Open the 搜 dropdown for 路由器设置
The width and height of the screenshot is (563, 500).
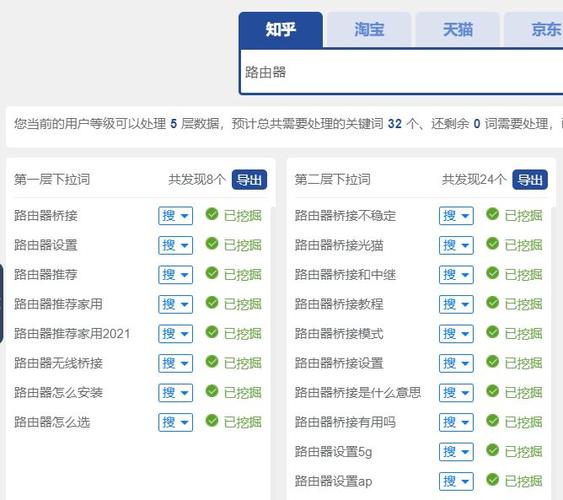tap(176, 246)
